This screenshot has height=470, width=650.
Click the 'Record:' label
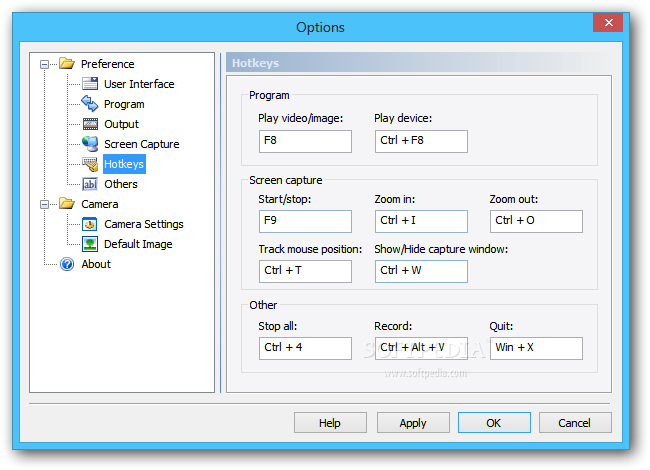(x=393, y=327)
